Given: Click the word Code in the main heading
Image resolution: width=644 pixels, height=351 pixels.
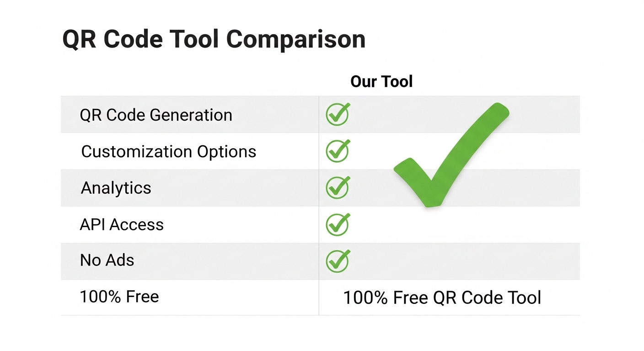Looking at the screenshot, I should tap(134, 39).
